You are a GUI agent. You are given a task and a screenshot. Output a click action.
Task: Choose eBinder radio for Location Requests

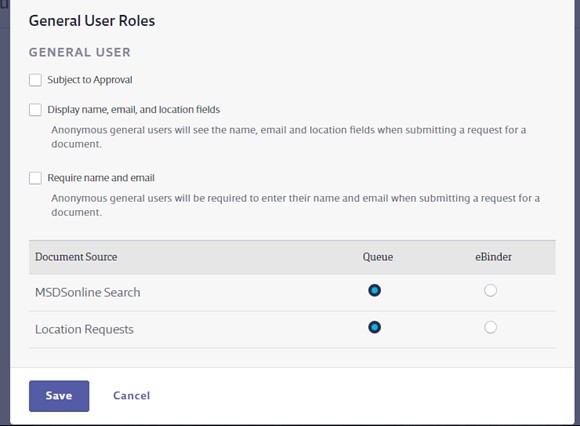pyautogui.click(x=490, y=327)
